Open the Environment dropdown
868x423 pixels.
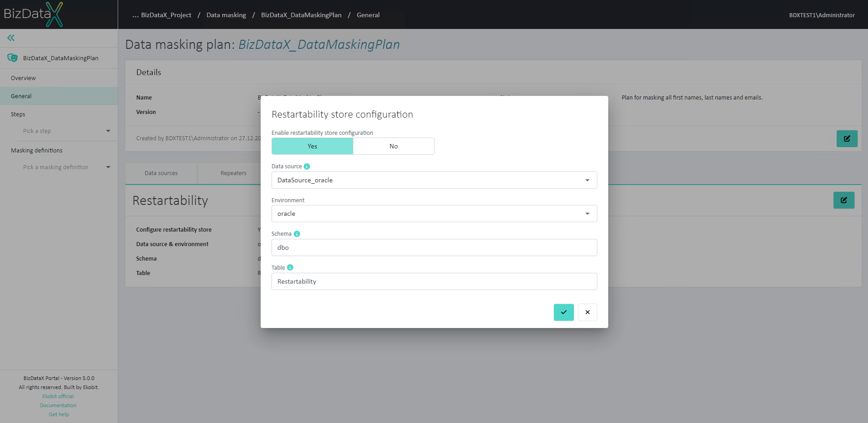[x=434, y=214]
